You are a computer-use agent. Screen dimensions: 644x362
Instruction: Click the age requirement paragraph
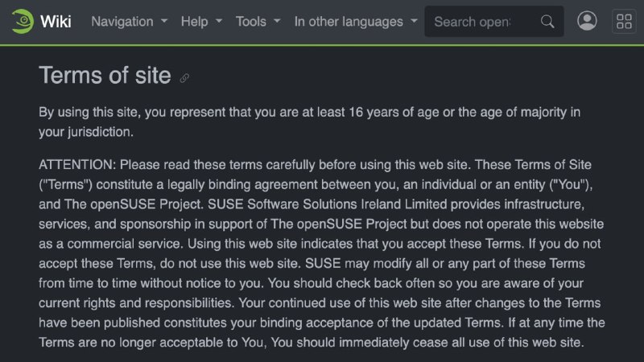point(309,122)
